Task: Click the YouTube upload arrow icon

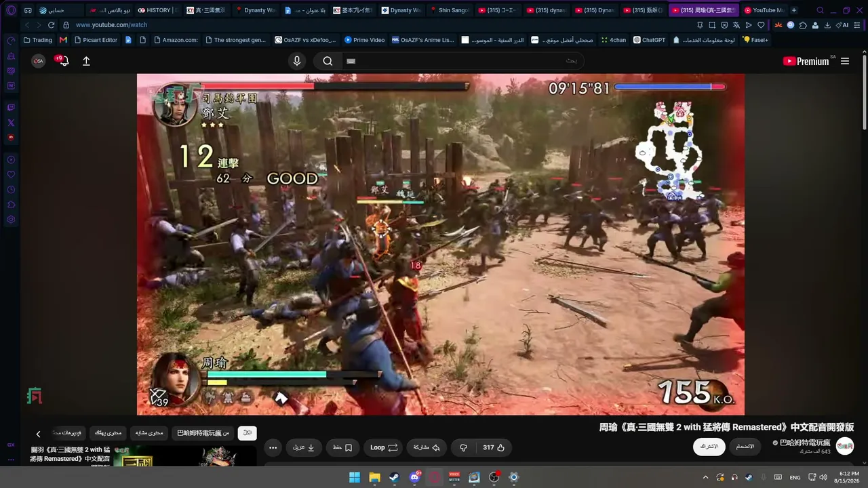Action: [86, 61]
